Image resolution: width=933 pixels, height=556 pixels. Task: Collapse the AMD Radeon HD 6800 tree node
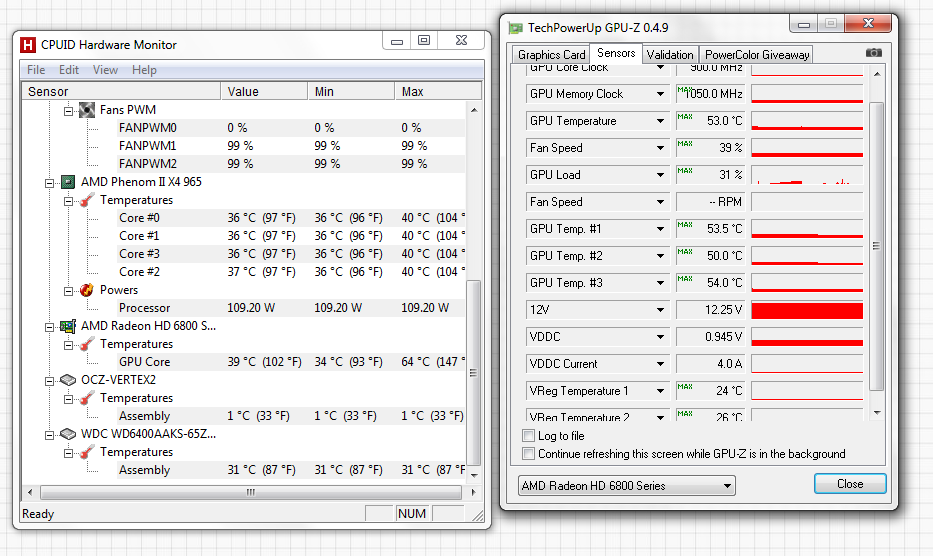(x=49, y=327)
